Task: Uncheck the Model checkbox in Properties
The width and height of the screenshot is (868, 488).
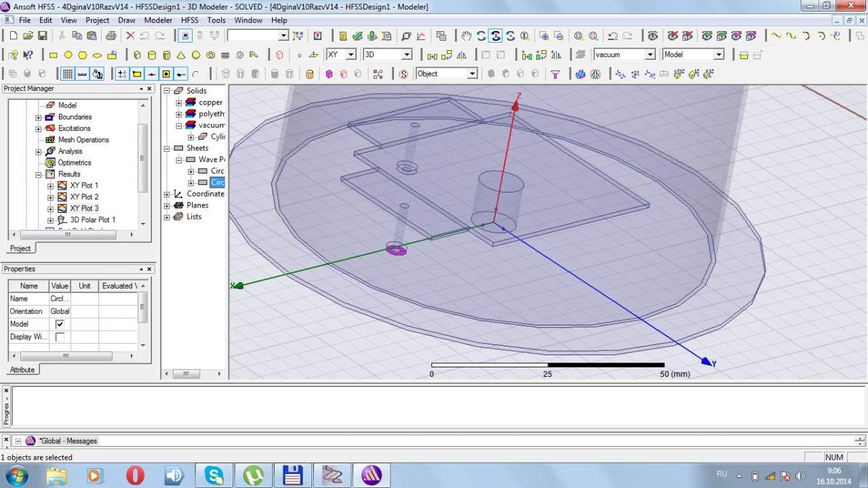Action: pos(60,324)
